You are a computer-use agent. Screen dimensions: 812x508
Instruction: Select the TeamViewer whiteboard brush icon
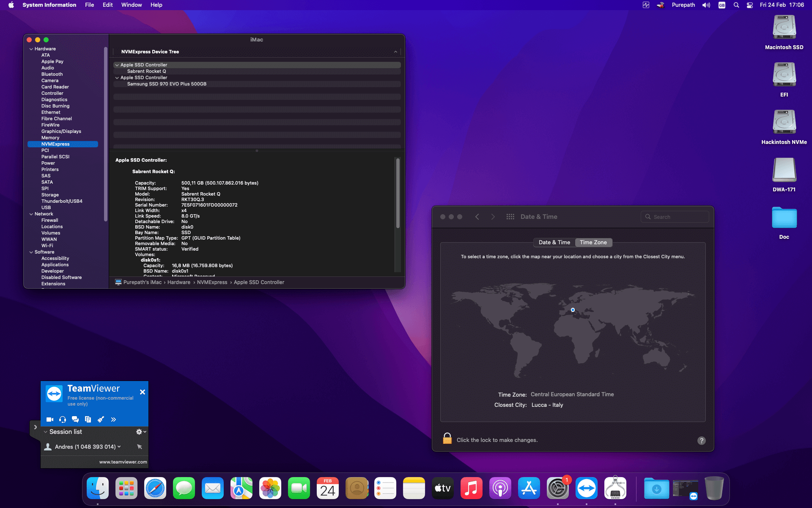pyautogui.click(x=101, y=420)
